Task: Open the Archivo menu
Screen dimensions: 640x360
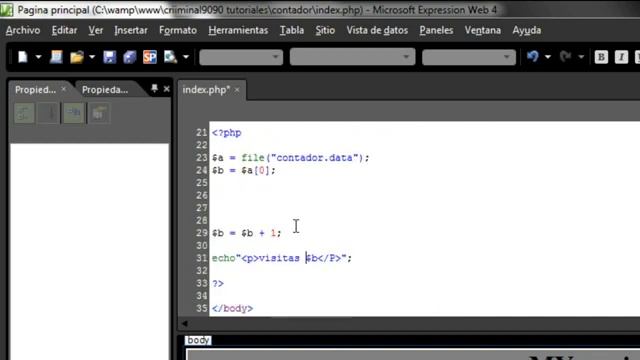Action: (23, 30)
